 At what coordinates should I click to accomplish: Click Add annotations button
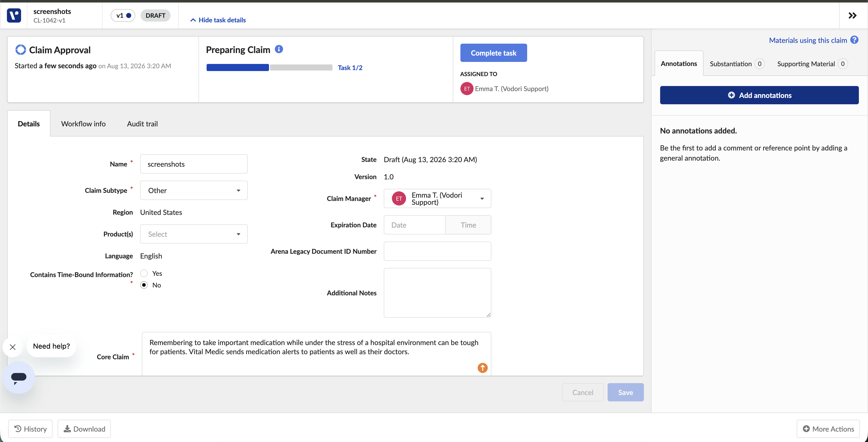click(x=759, y=95)
